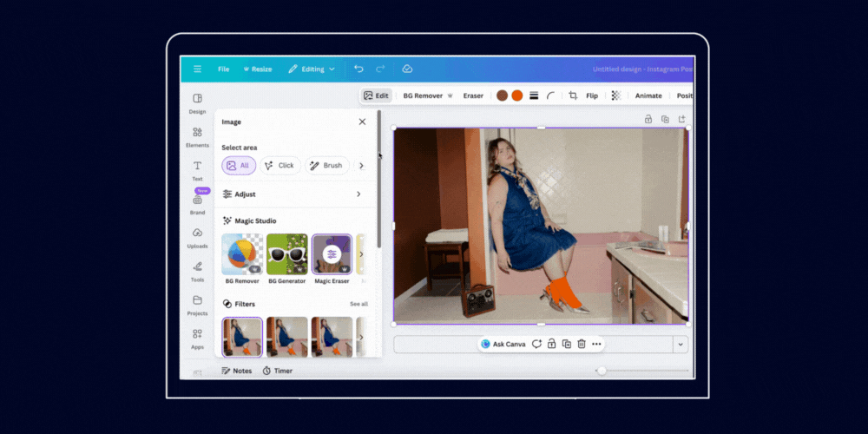The height and width of the screenshot is (434, 868).
Task: Show more filter presets arrow
Action: point(361,337)
